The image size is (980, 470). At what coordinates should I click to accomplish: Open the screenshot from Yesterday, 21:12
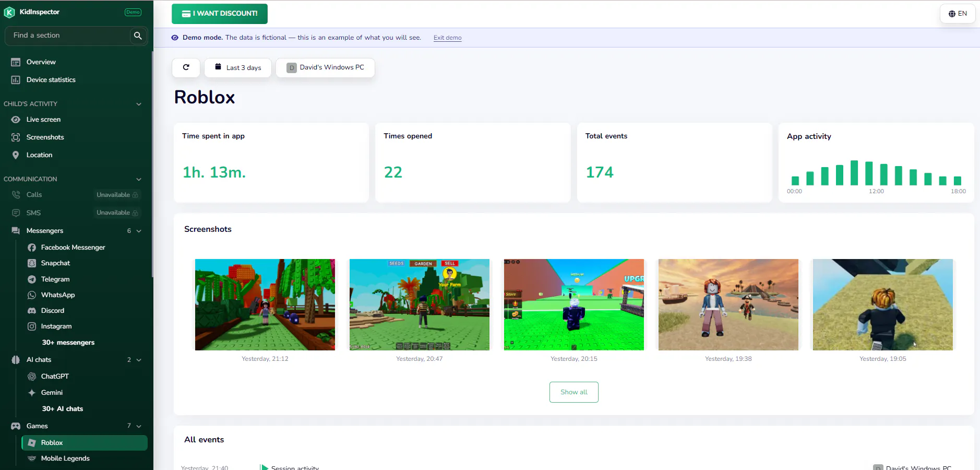(x=265, y=304)
